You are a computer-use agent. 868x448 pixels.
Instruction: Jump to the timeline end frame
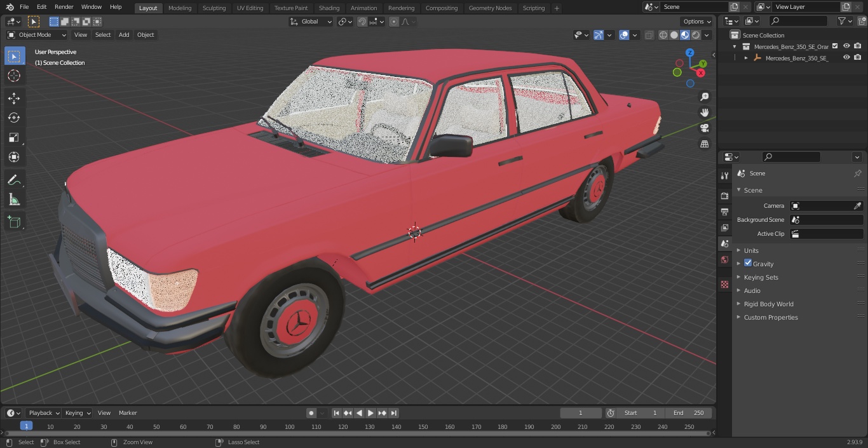[x=393, y=413]
